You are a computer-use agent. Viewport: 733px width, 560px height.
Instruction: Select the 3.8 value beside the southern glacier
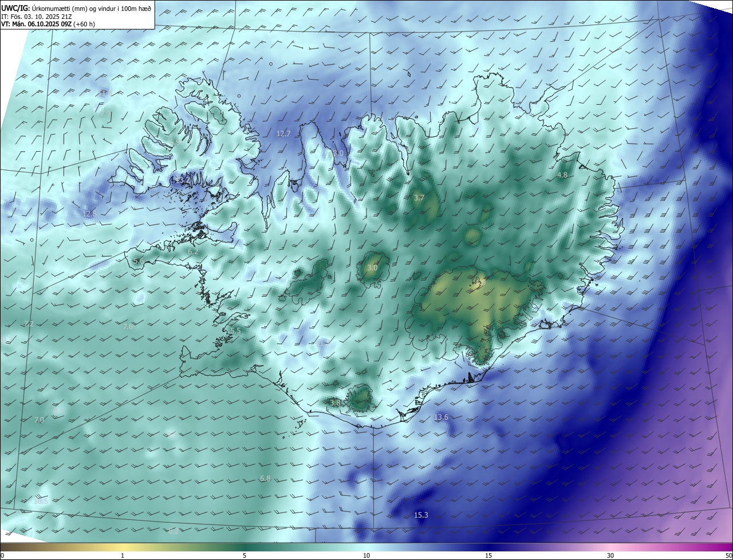pos(336,403)
